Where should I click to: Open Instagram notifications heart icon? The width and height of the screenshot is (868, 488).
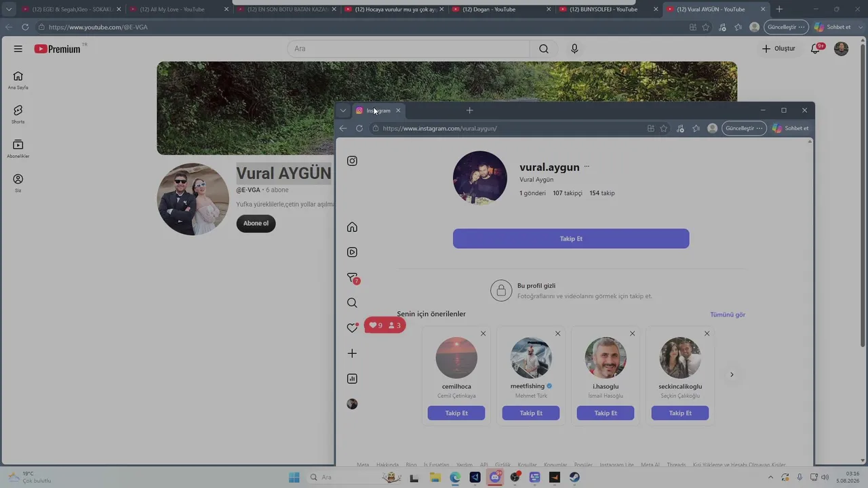coord(352,328)
